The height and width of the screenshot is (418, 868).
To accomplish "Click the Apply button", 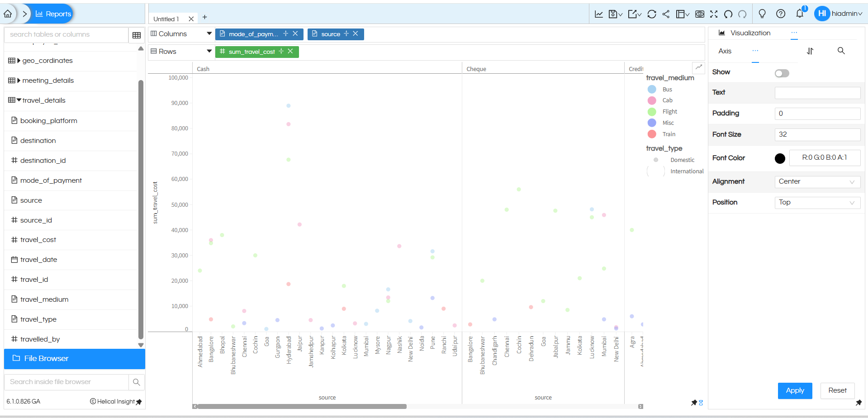I will tap(795, 390).
